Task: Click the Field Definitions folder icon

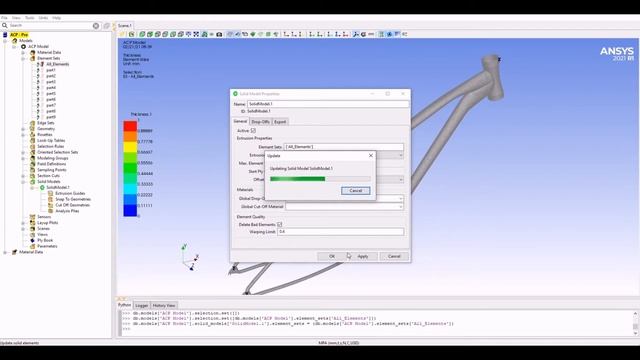Action: click(33, 164)
